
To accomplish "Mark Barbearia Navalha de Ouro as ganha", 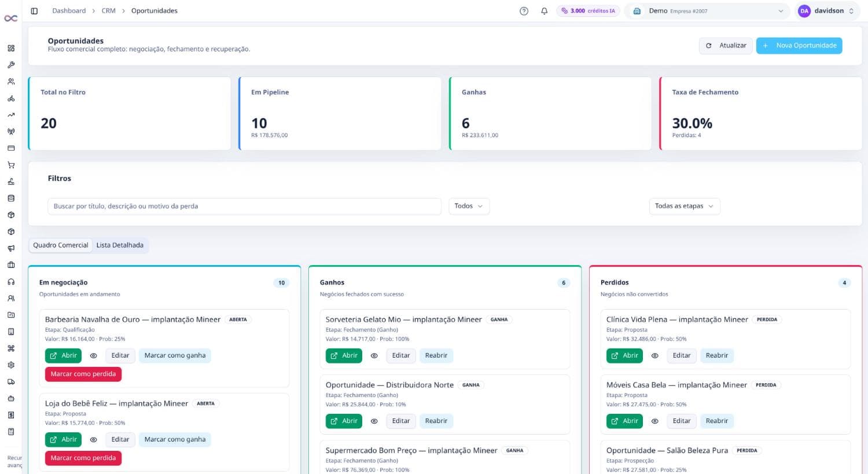I will pyautogui.click(x=175, y=356).
